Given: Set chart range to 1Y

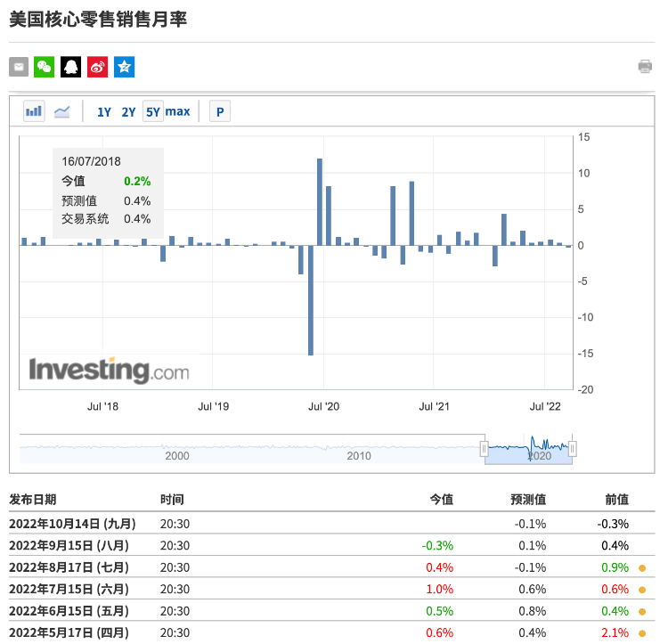Looking at the screenshot, I should 104,111.
